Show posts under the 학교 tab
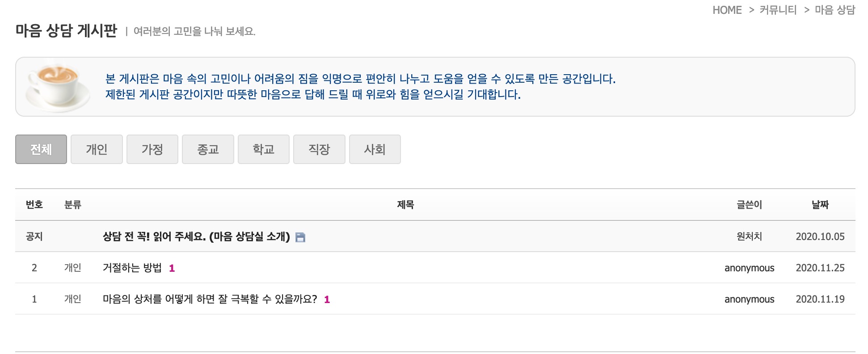Image resolution: width=868 pixels, height=354 pixels. click(264, 149)
